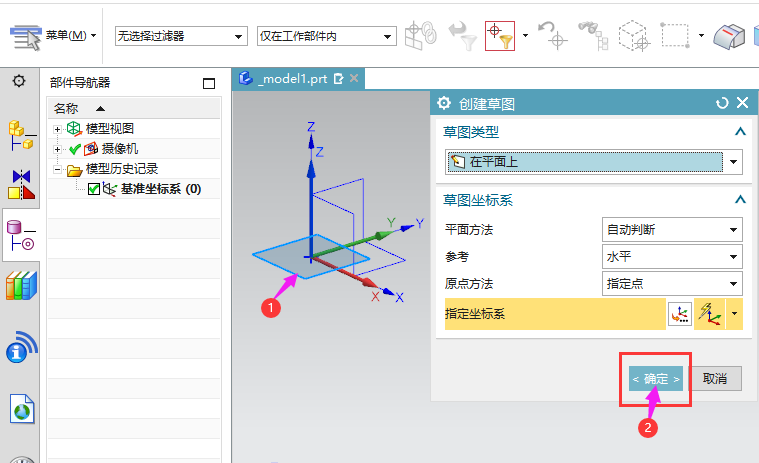Click the 指定坐标系 selection field
The height and width of the screenshot is (463, 759).
click(555, 314)
